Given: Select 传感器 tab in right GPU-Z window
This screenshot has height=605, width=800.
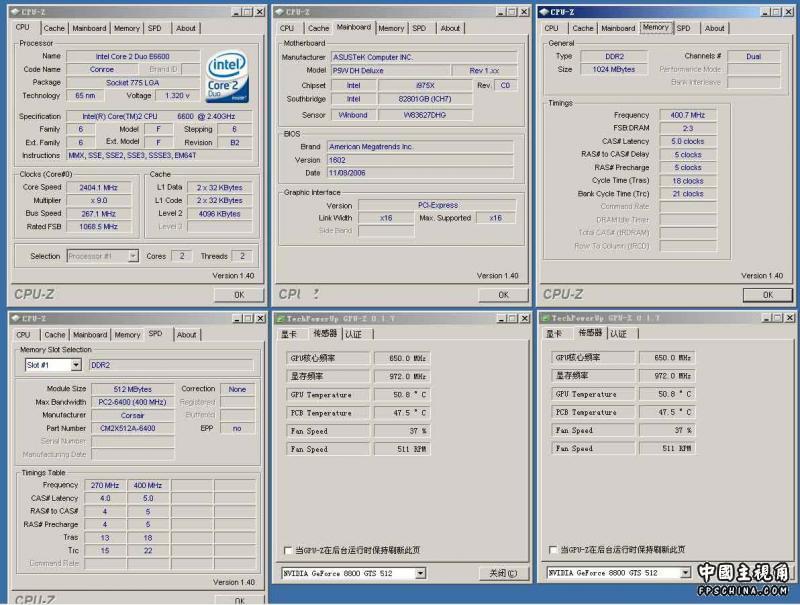Looking at the screenshot, I should (x=590, y=333).
